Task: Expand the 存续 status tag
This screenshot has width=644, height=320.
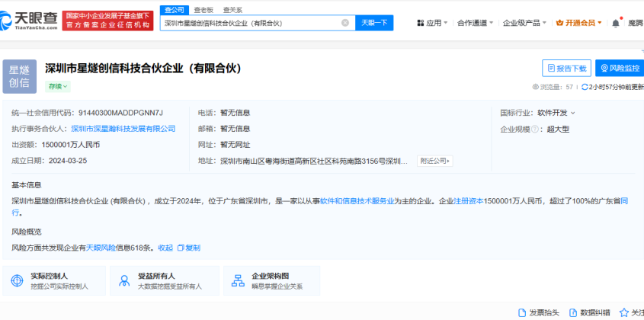Action: click(58, 86)
